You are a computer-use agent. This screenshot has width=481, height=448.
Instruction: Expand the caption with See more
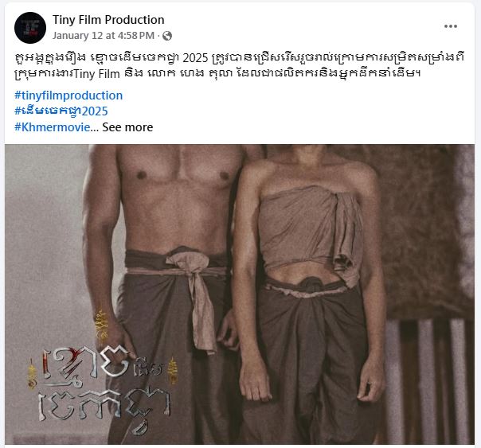coord(127,127)
